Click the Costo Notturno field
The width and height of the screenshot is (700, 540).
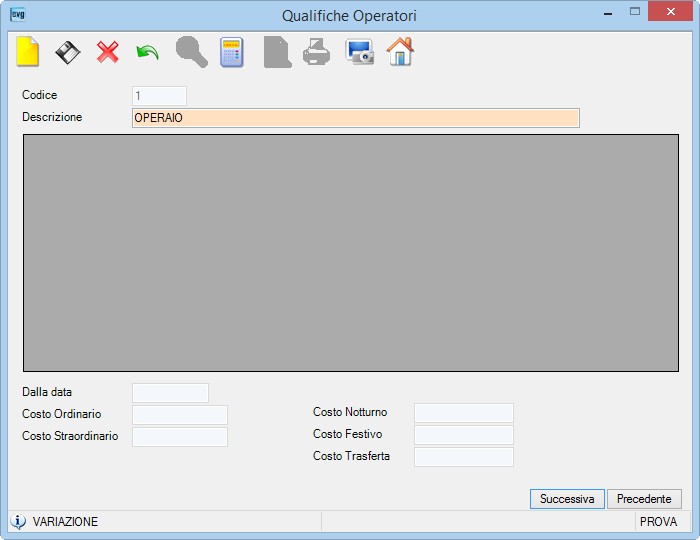pyautogui.click(x=464, y=413)
